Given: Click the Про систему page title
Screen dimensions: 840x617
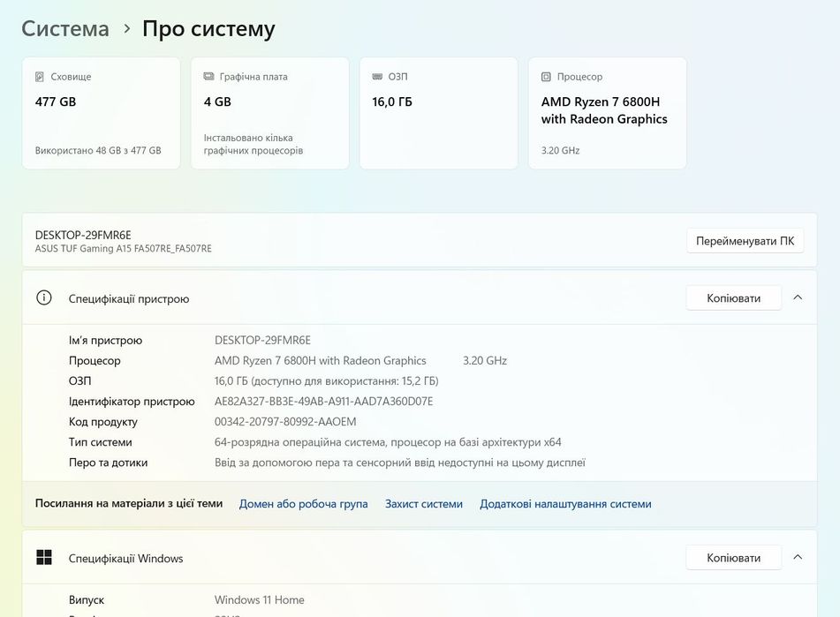Looking at the screenshot, I should point(208,28).
